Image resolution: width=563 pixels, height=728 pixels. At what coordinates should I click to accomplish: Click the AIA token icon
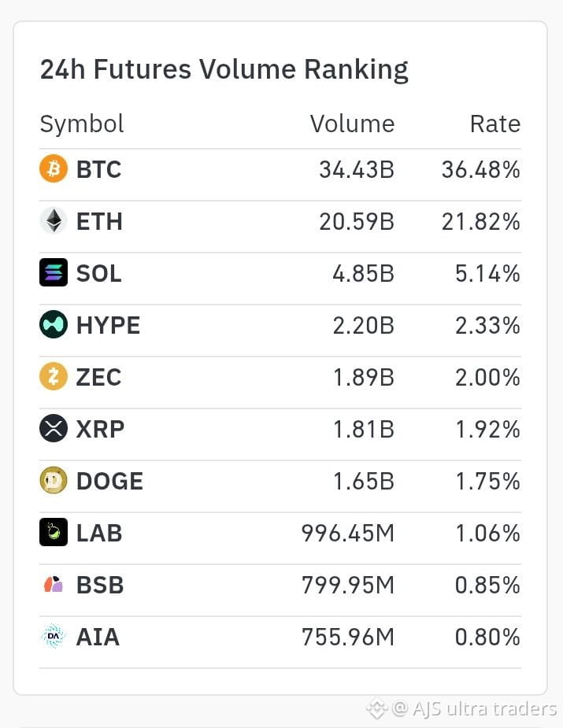tap(54, 636)
